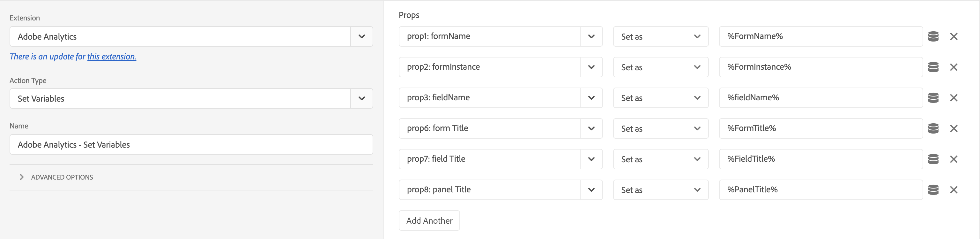
Task: Click the Name field with Adobe Analytics text
Action: (191, 144)
